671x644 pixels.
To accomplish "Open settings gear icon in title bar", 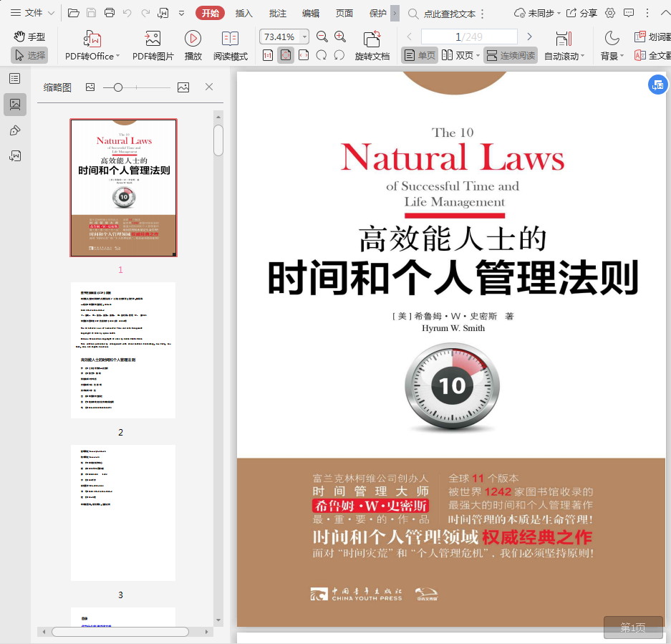I will point(610,13).
